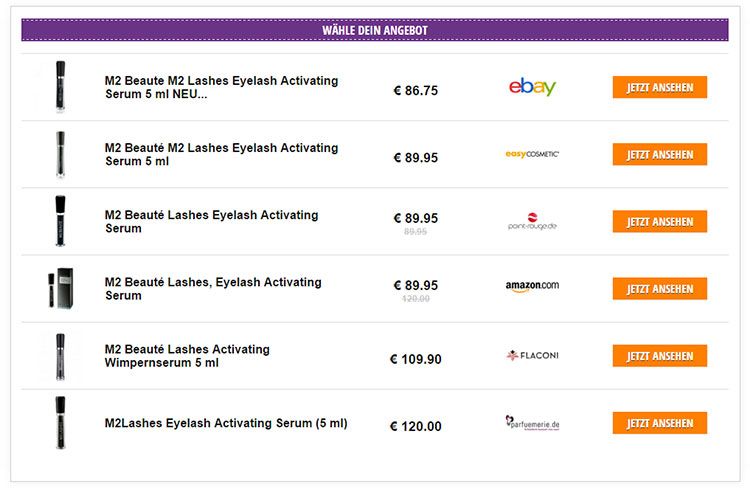
Task: Click the eBay store logo
Action: (x=532, y=87)
